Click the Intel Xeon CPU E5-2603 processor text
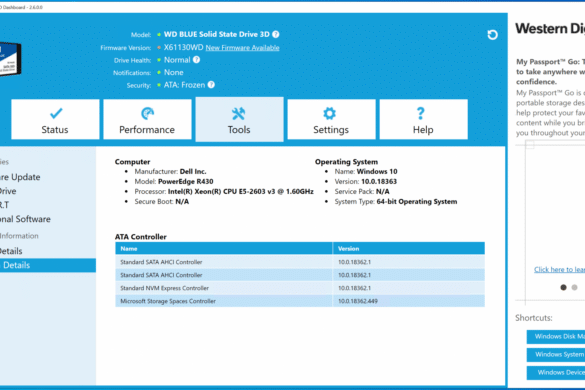The width and height of the screenshot is (585, 390). click(x=241, y=191)
